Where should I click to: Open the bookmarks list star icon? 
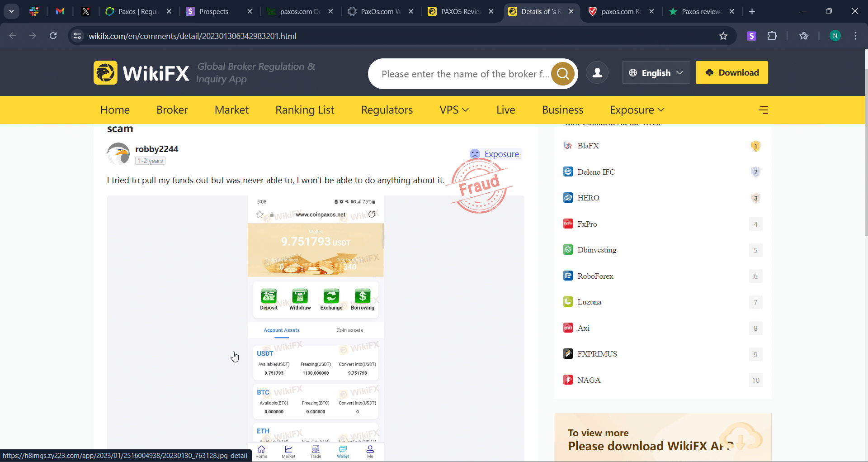[803, 36]
